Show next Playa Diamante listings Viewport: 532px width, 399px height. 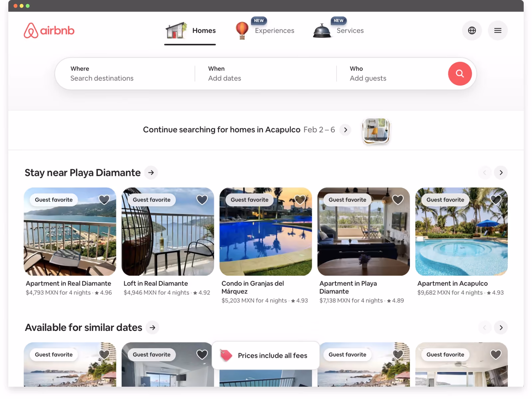point(501,173)
